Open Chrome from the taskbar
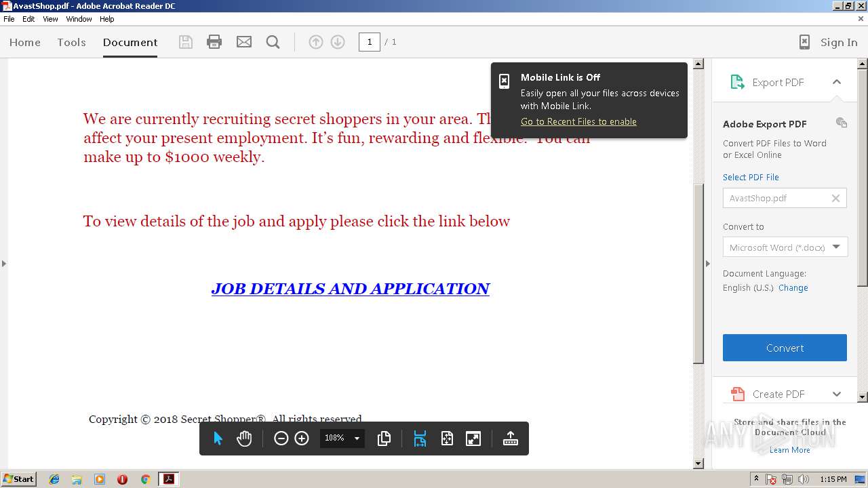 (x=145, y=479)
